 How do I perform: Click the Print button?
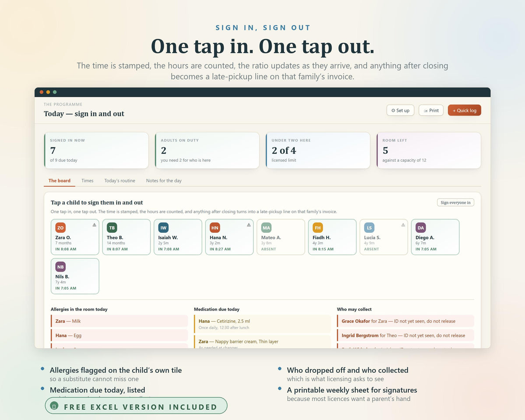point(431,110)
